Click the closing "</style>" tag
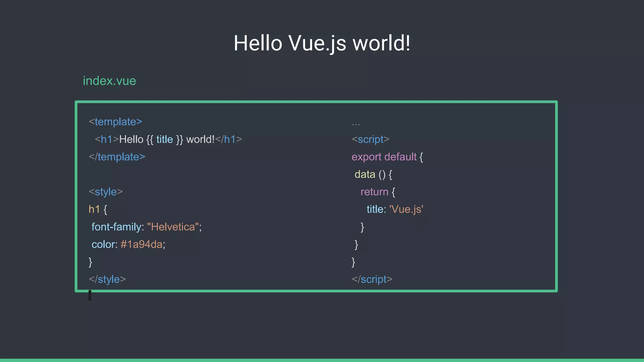This screenshot has width=644, height=362. 107,279
